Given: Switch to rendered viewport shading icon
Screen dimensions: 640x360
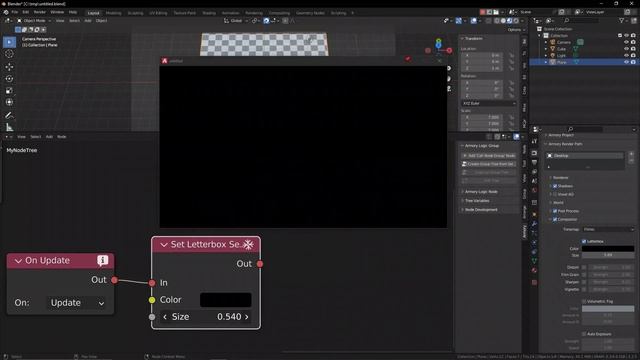Looking at the screenshot, I should coord(516,20).
